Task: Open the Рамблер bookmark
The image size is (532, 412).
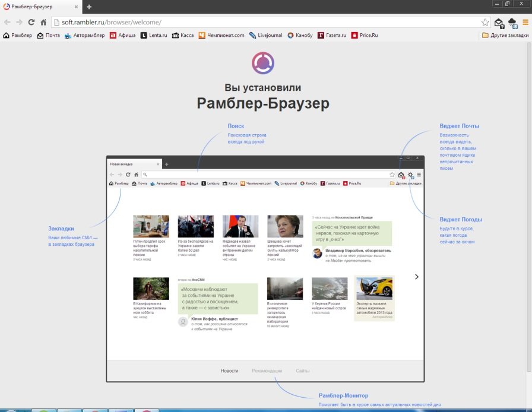Action: tap(18, 35)
